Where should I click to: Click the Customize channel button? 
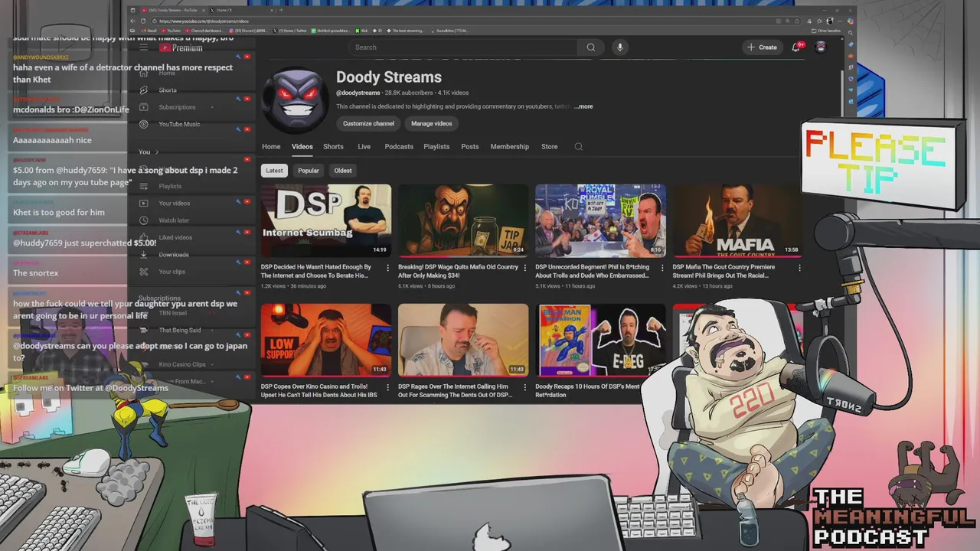[x=368, y=123]
